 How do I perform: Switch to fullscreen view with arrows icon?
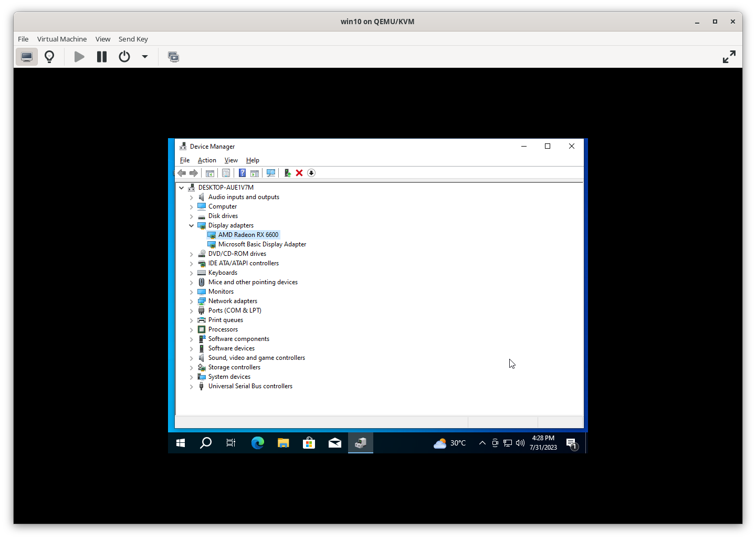point(729,57)
